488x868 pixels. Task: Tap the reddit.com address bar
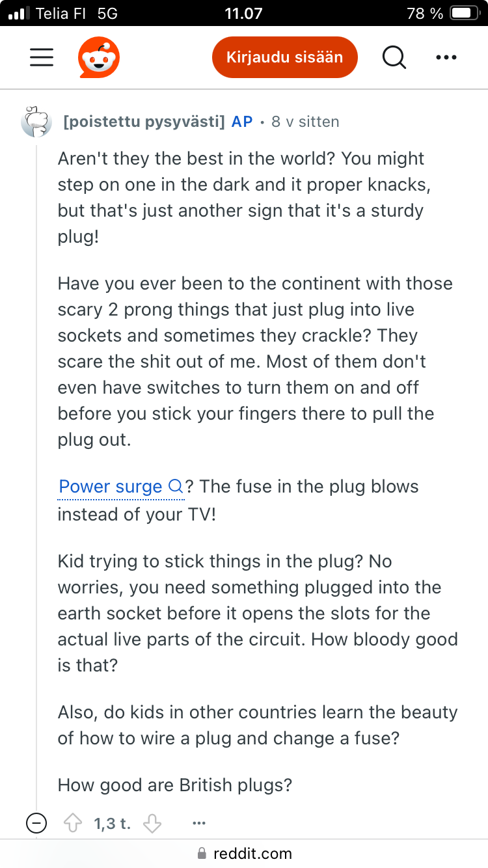pos(244,853)
